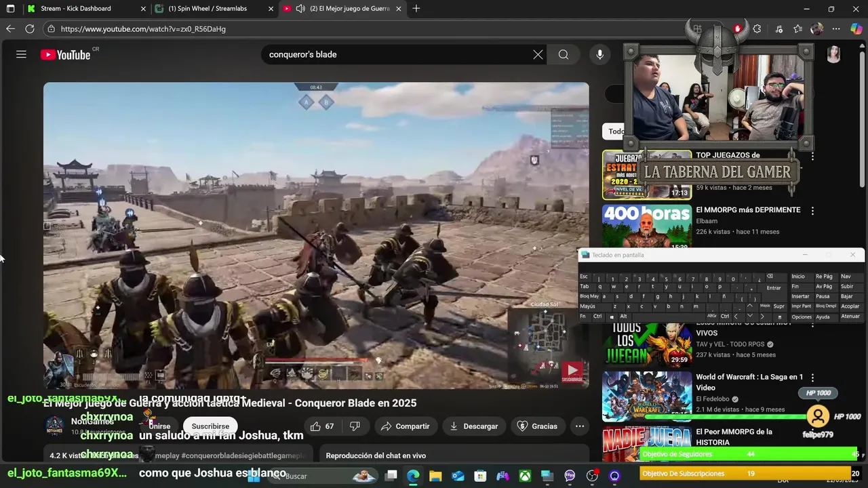Screen dimensions: 868x488
Task: Mute the tab playing audio
Action: (300, 9)
